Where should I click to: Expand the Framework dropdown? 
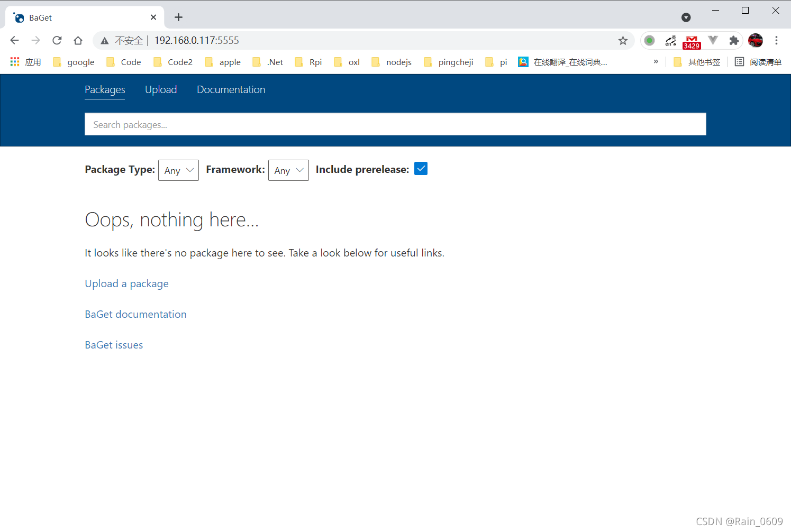click(288, 170)
